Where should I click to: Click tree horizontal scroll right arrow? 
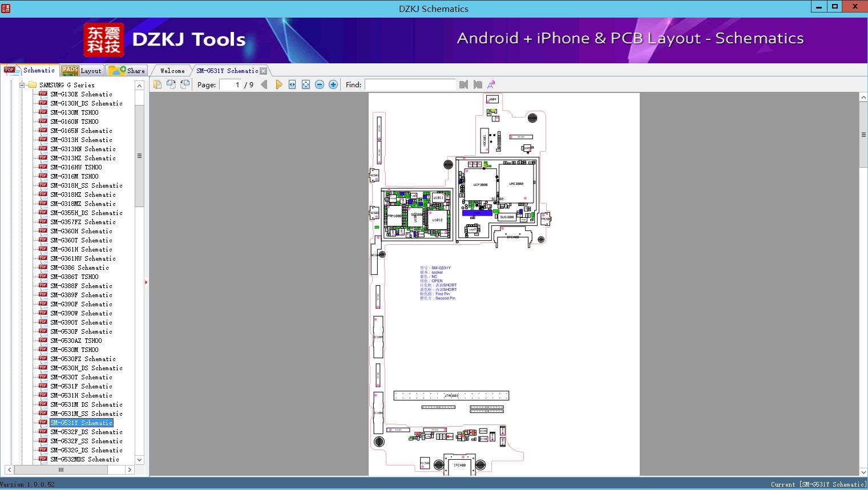(130, 470)
